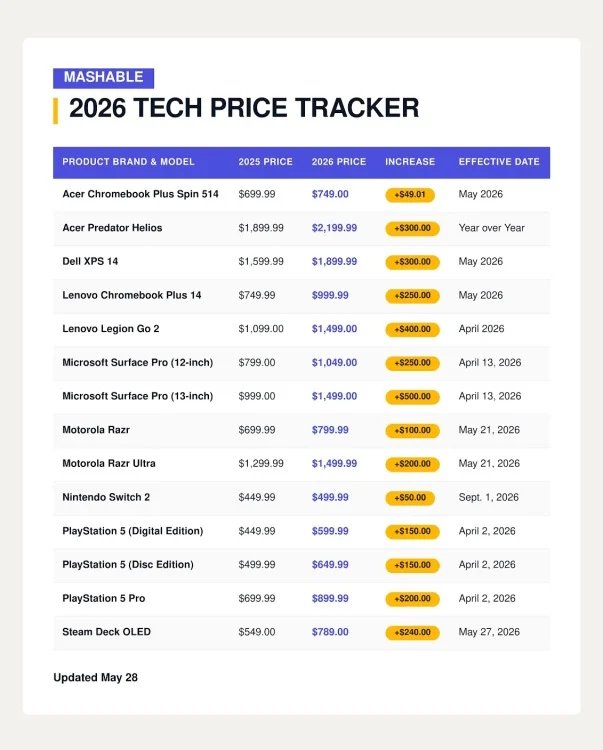Click the INCREASE column header
The width and height of the screenshot is (603, 750).
click(410, 162)
